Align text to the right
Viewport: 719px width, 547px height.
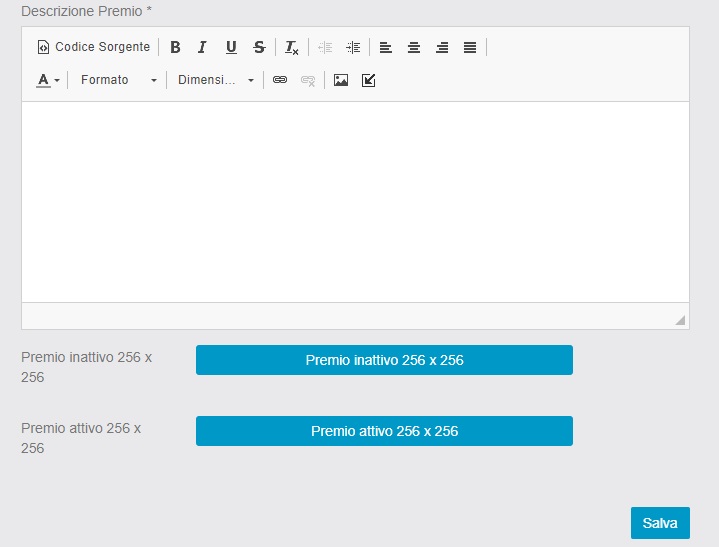point(441,47)
